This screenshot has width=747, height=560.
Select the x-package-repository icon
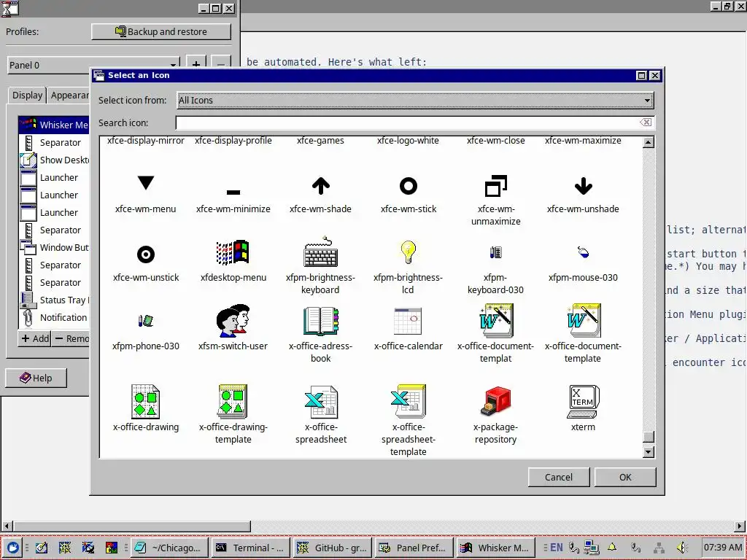pyautogui.click(x=495, y=401)
